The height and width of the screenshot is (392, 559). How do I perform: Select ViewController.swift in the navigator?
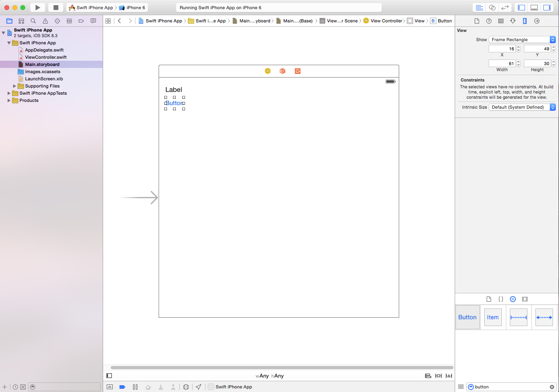click(x=46, y=57)
